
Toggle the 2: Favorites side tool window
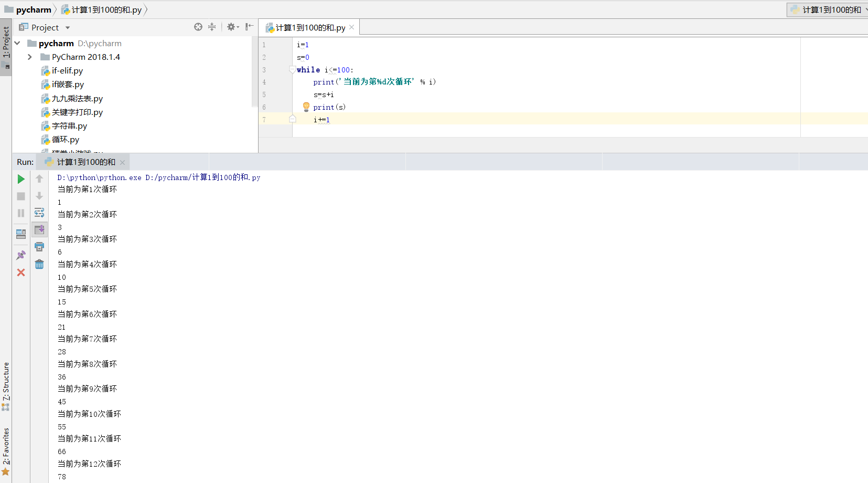pos(6,451)
